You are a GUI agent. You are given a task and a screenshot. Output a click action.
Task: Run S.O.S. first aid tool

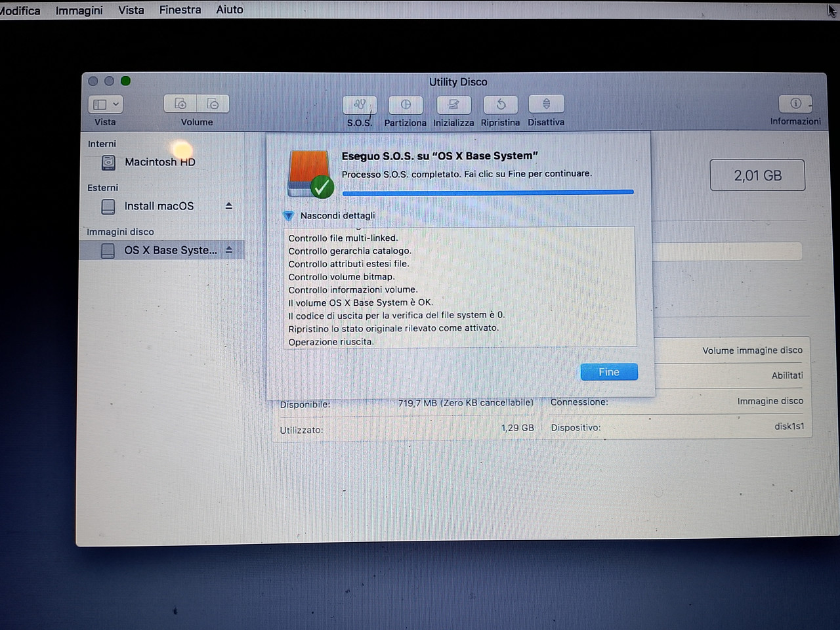point(360,104)
